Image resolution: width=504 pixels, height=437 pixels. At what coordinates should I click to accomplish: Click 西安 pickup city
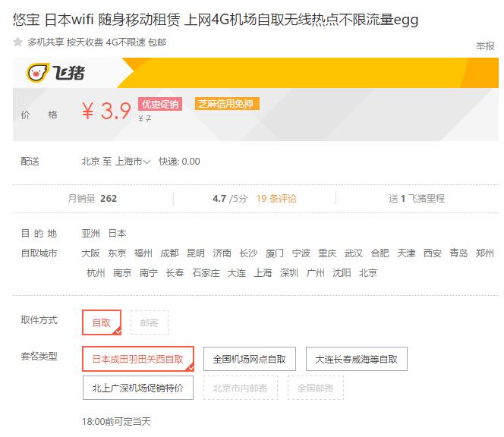click(x=433, y=253)
